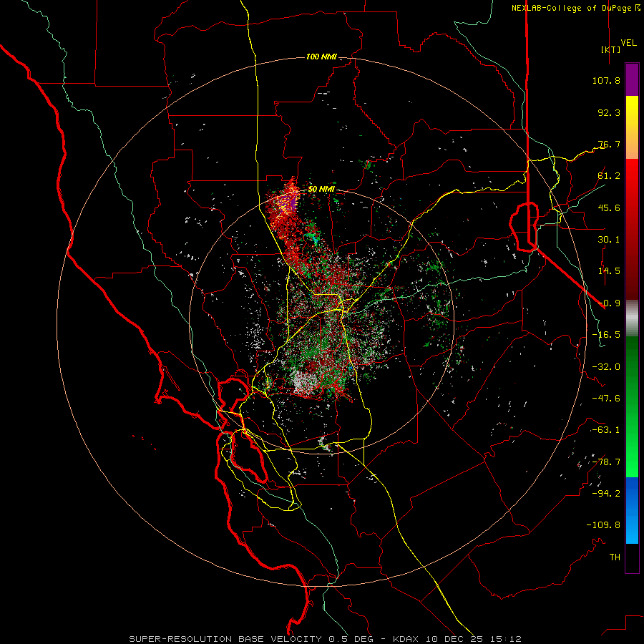Screen dimensions: 644x644
Task: Select the 76.7 velocity scale value
Action: click(609, 144)
